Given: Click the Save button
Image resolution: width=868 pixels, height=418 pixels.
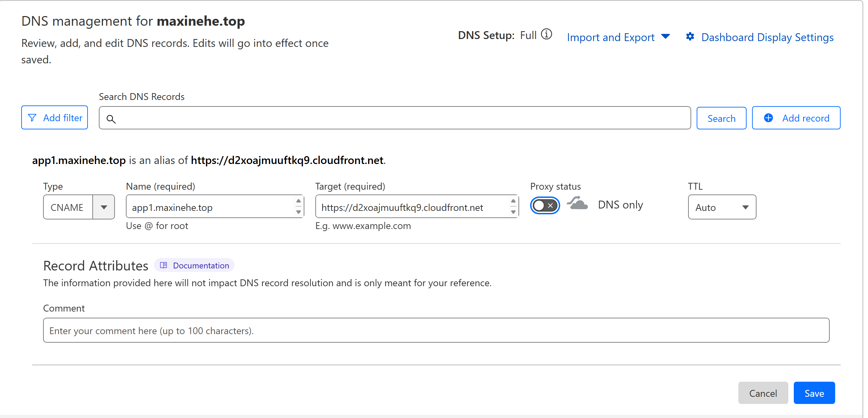Looking at the screenshot, I should point(814,393).
